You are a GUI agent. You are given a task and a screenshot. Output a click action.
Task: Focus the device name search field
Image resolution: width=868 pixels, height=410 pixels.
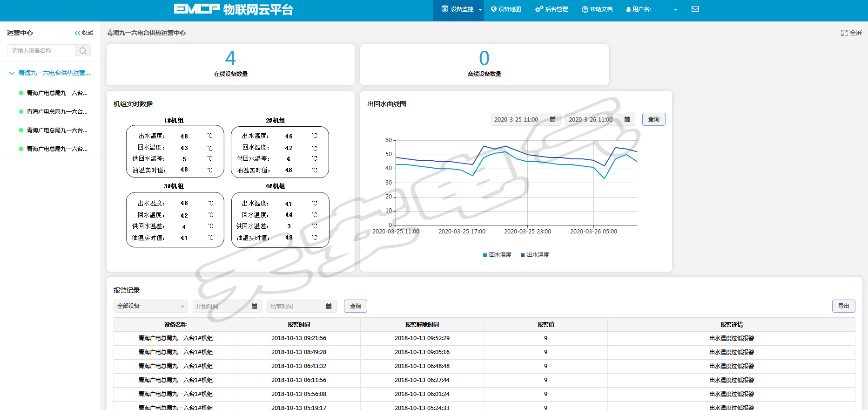pyautogui.click(x=41, y=50)
